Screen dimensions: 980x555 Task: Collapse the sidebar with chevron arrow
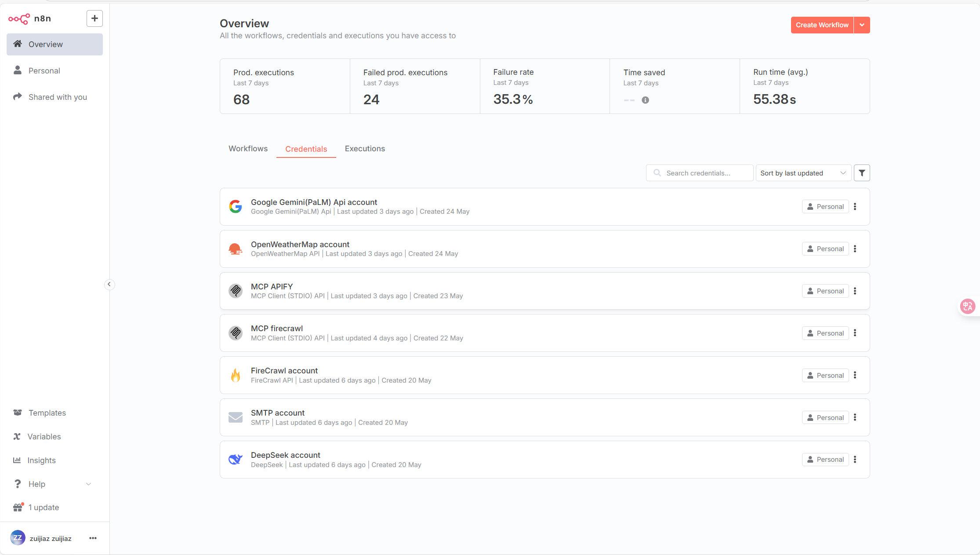pyautogui.click(x=109, y=285)
